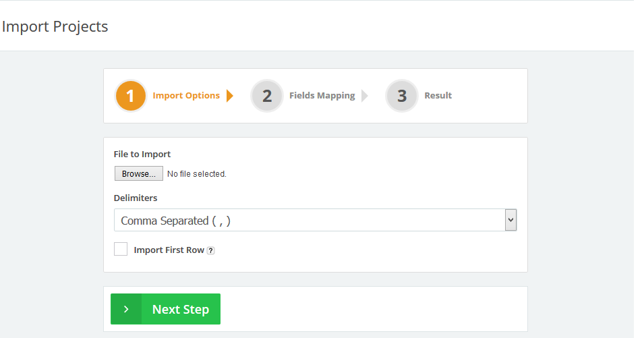The height and width of the screenshot is (338, 644).
Task: Click the chevron icon on Next Step
Action: coord(126,309)
